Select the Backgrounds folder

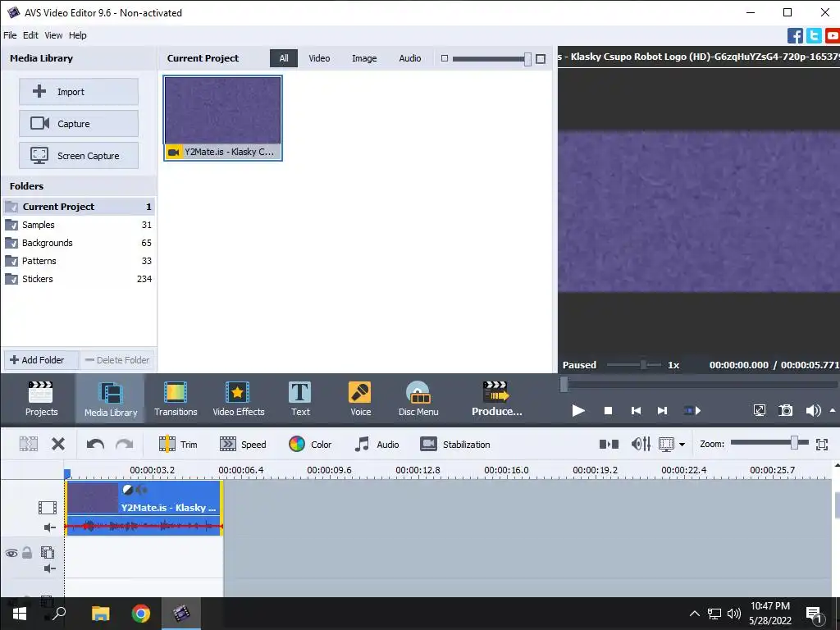click(x=78, y=243)
